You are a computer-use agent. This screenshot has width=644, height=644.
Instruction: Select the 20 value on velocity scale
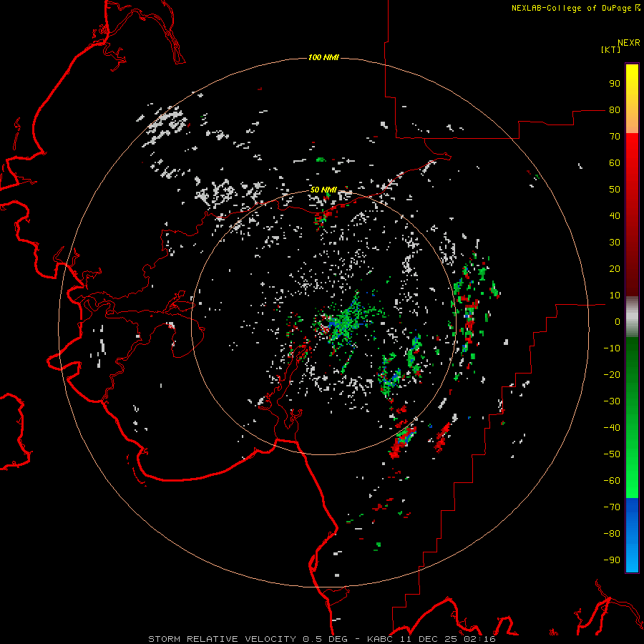(x=615, y=269)
